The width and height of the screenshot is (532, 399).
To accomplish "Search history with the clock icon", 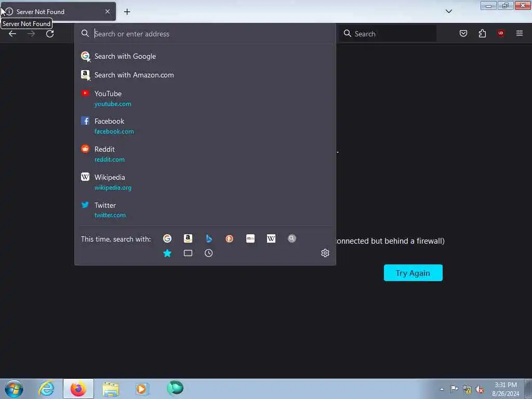I will pyautogui.click(x=209, y=253).
